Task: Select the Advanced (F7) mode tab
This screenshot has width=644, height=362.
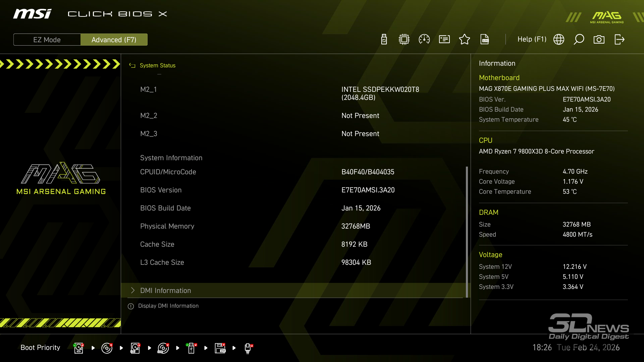Action: 114,40
